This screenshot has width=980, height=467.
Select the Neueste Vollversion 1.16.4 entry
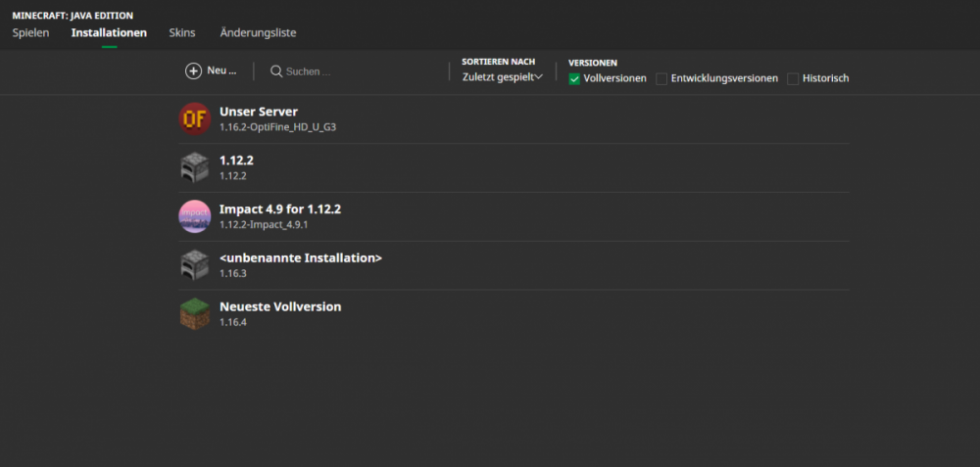pos(280,307)
